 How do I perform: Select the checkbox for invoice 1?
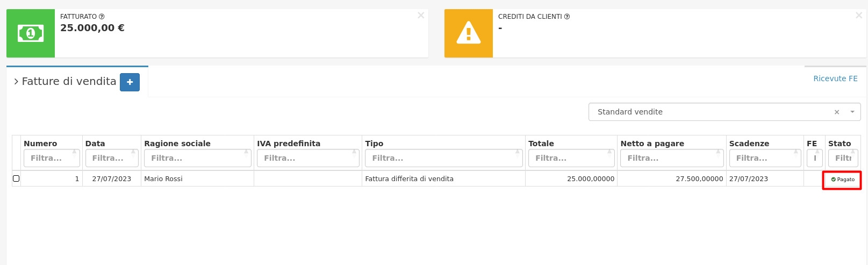16,178
